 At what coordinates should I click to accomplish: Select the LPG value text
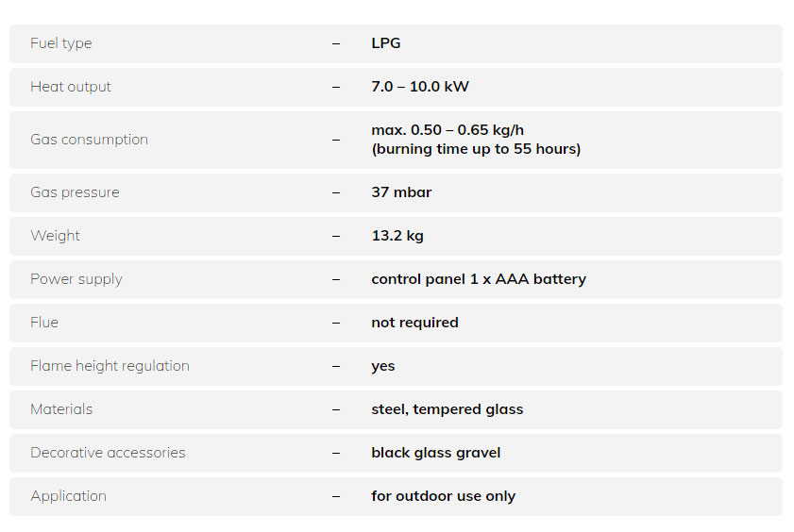[x=386, y=43]
